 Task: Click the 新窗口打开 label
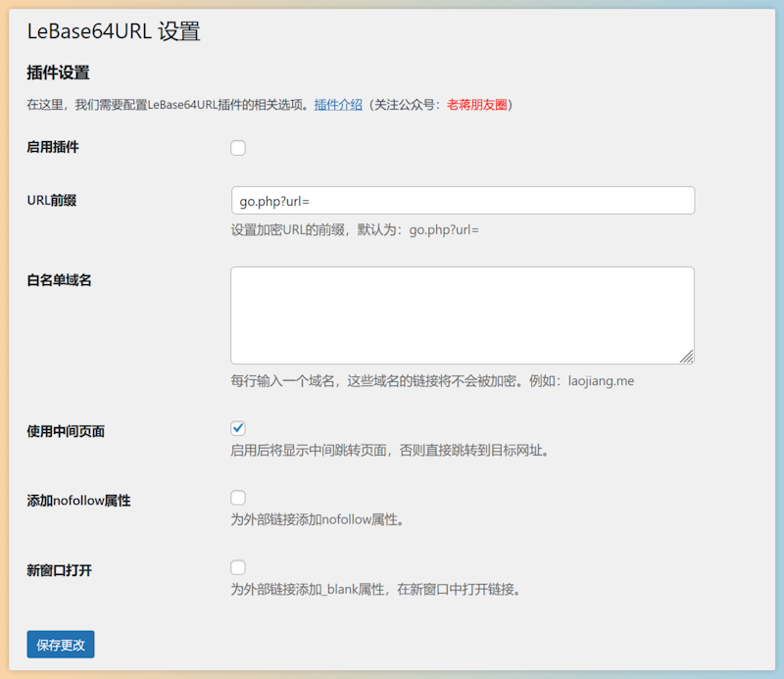point(59,570)
